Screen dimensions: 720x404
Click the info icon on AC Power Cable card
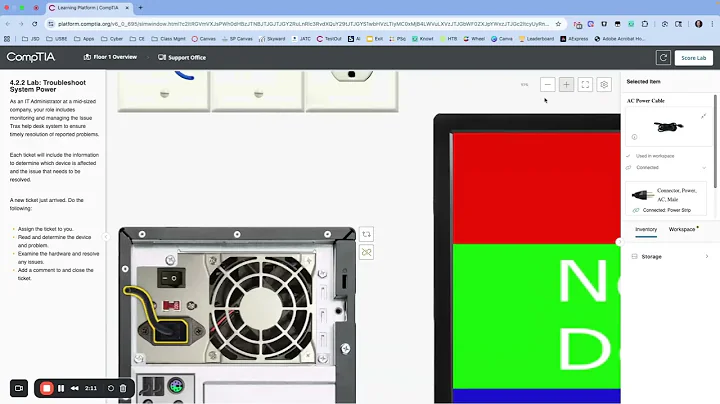point(634,137)
